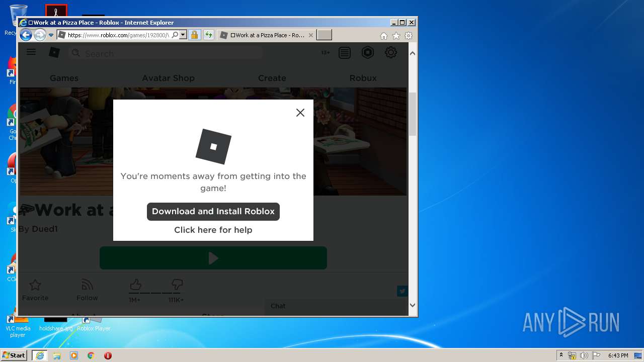This screenshot has width=644, height=362.
Task: Open the Roblox settings gear
Action: point(391,52)
